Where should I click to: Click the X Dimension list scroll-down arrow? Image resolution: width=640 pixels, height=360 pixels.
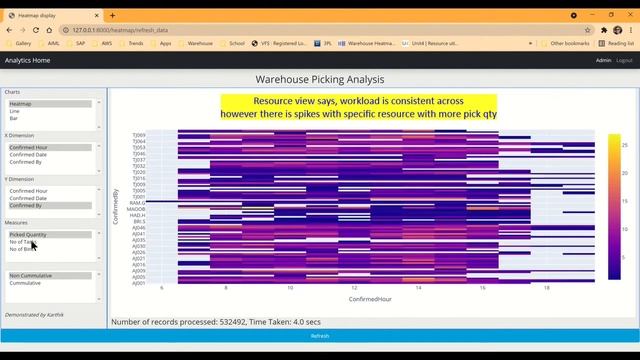click(x=99, y=171)
